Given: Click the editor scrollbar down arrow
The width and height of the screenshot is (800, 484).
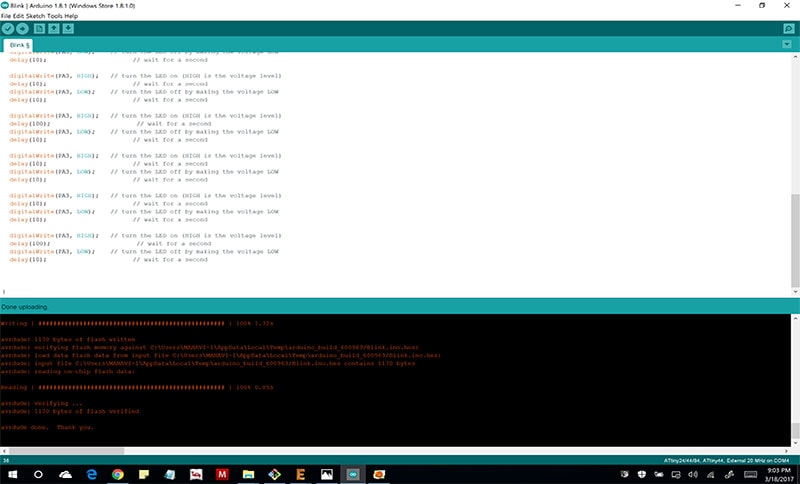Looking at the screenshot, I should point(795,292).
